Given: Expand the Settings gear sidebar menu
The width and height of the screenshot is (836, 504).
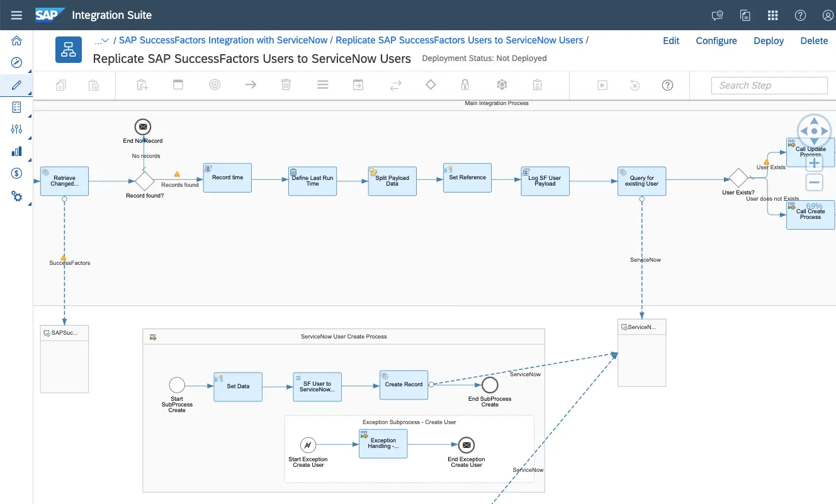Looking at the screenshot, I should click(16, 196).
